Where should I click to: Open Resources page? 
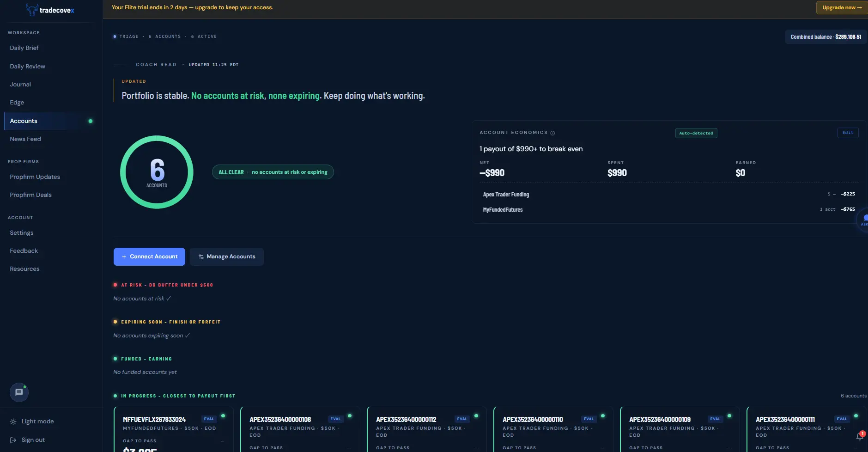point(25,269)
